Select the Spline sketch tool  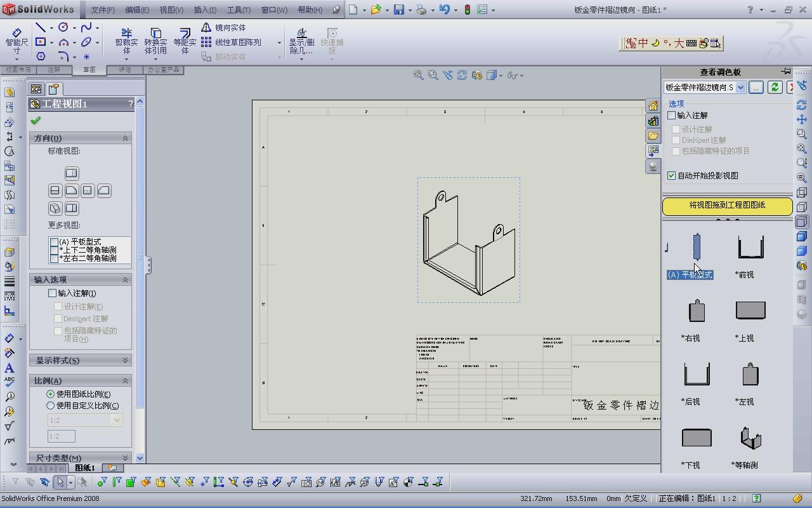click(86, 27)
